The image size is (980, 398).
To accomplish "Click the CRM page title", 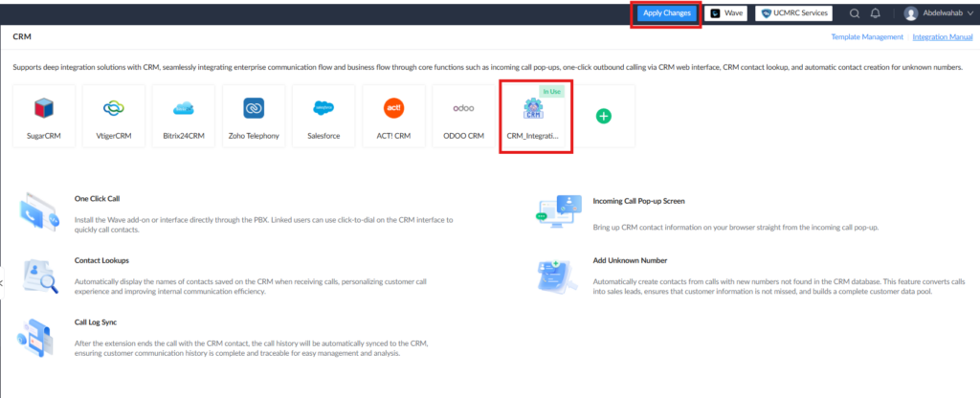I will point(22,37).
